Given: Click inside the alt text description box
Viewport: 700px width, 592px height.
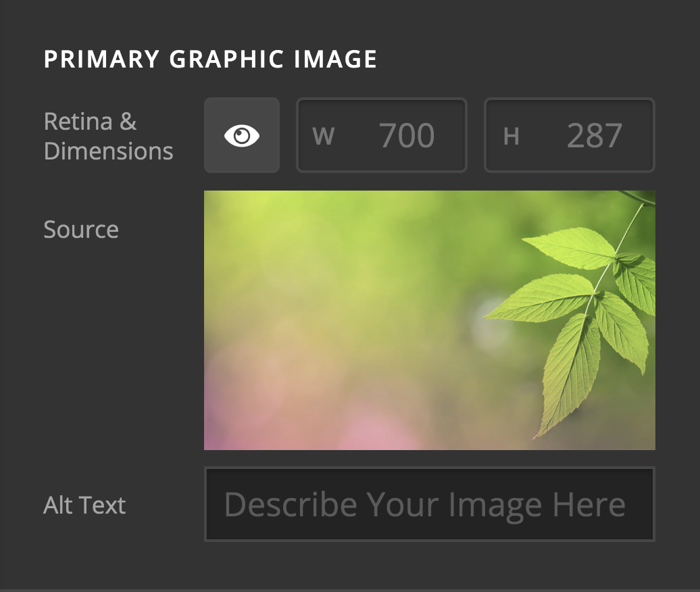Looking at the screenshot, I should pos(429,504).
